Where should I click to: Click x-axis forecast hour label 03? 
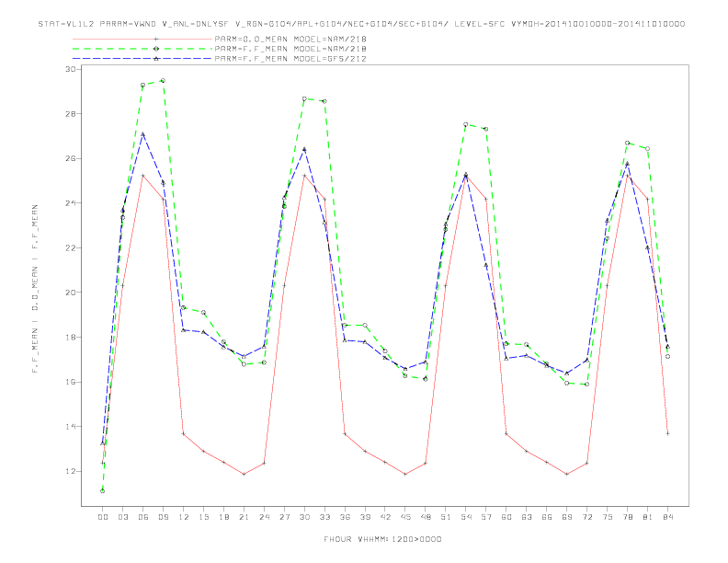[x=122, y=517]
